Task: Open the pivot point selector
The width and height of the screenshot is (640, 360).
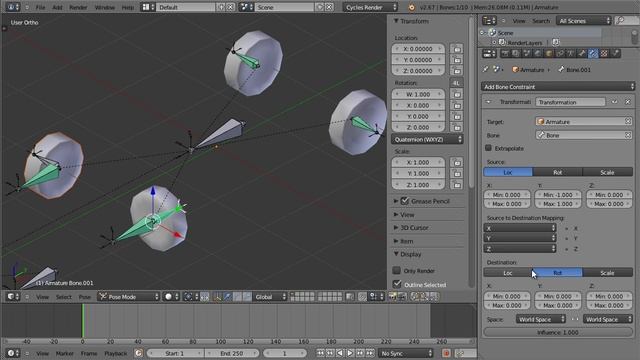Action: pyautogui.click(x=191, y=297)
